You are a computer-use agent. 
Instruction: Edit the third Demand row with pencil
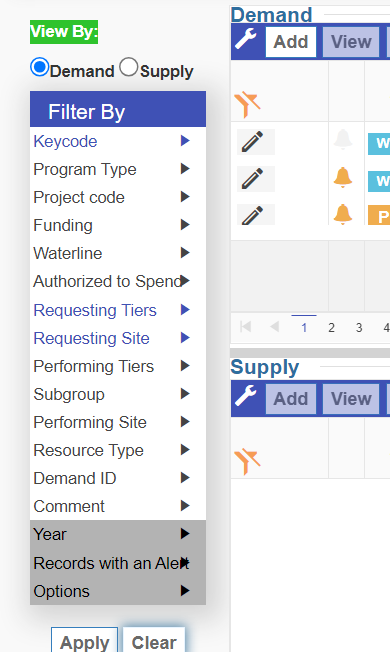[252, 215]
